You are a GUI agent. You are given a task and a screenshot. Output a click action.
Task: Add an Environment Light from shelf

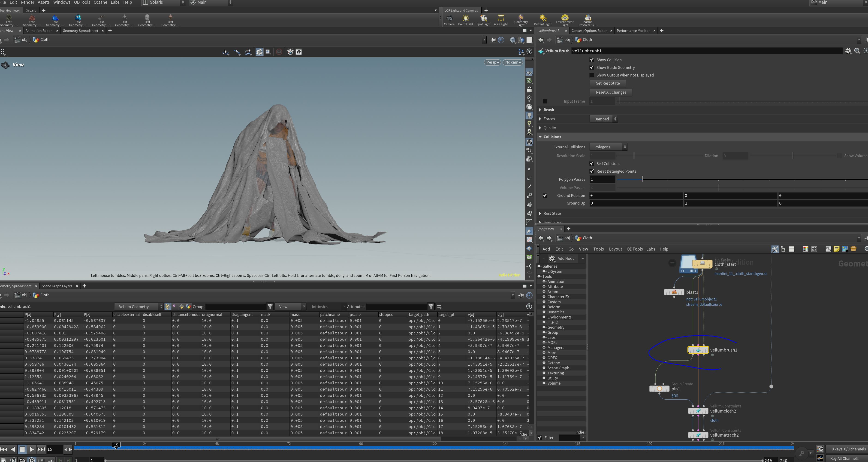coord(565,20)
